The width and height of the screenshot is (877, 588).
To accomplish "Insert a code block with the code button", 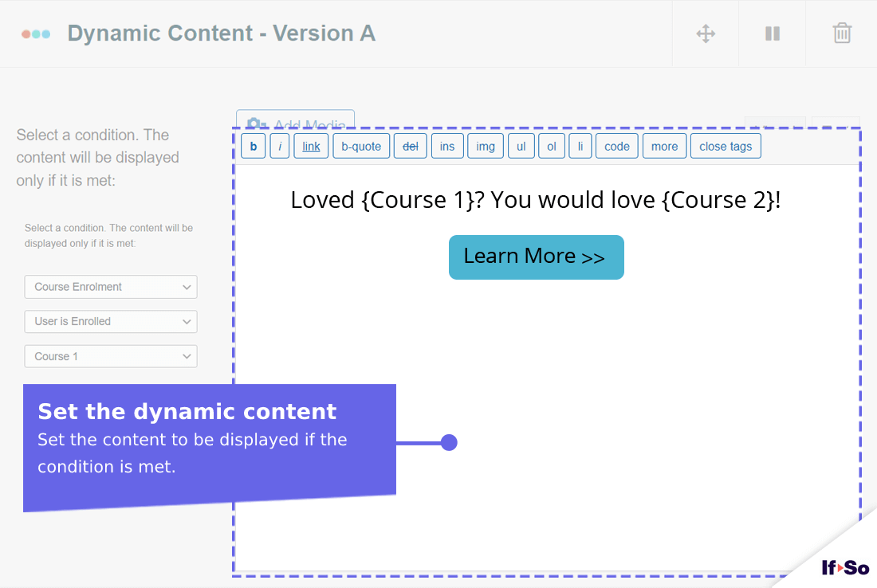I will [x=616, y=146].
